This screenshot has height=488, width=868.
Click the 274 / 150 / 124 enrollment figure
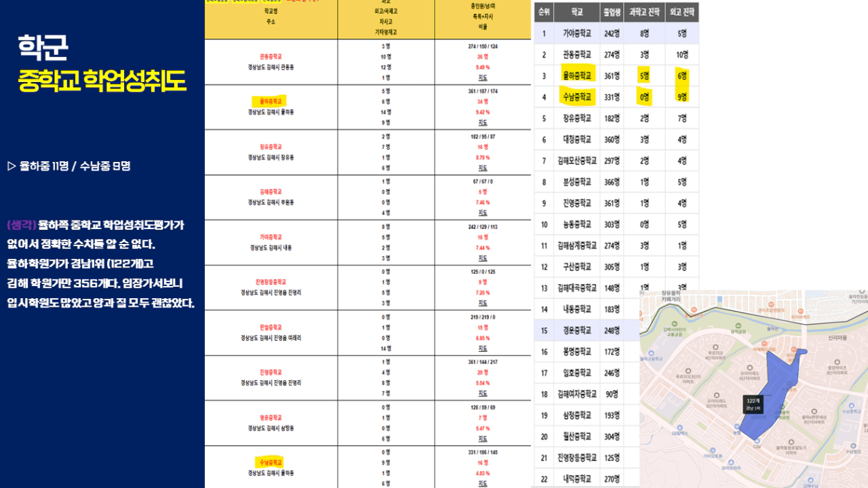coord(483,46)
